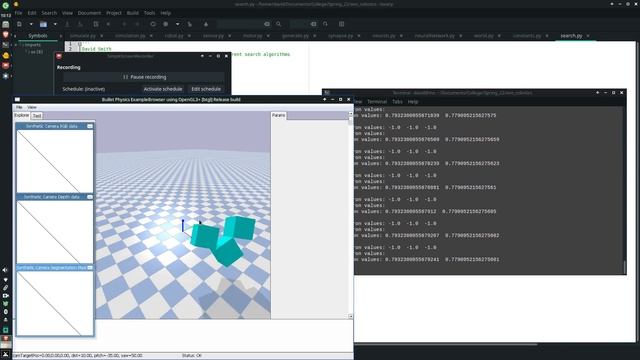This screenshot has width=640, height=360.
Task: Select the Params tab in Bullet Physics browser
Action: 278,116
